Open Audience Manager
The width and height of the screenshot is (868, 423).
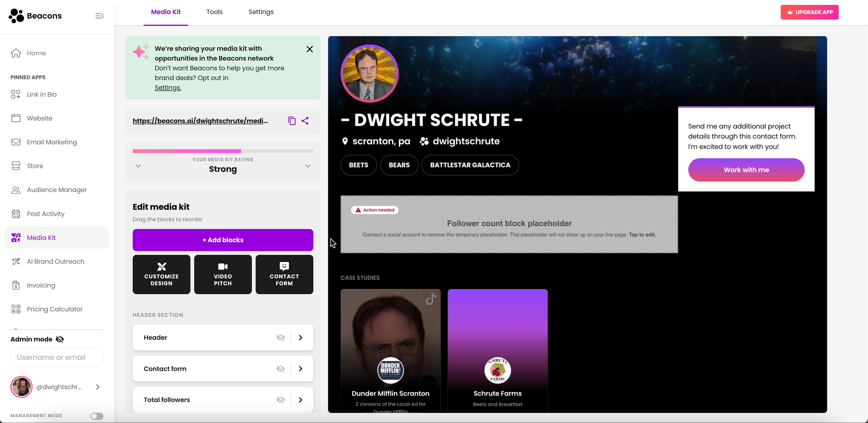[57, 190]
